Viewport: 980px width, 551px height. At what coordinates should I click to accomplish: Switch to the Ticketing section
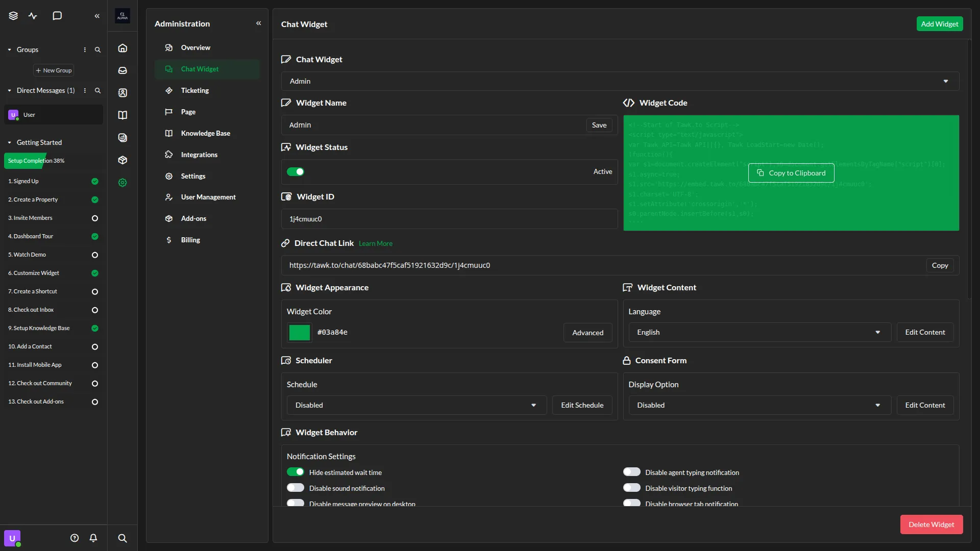pyautogui.click(x=194, y=90)
